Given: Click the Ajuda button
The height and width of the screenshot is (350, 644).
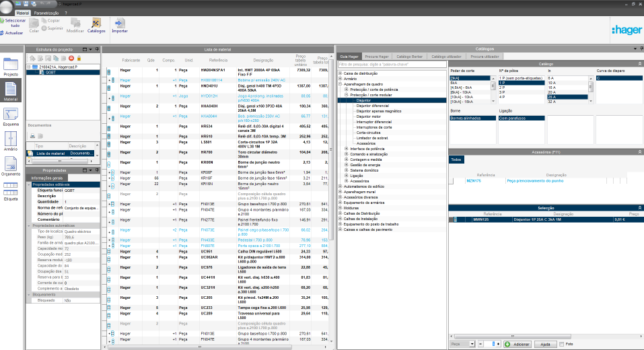Looking at the screenshot, I should 546,344.
